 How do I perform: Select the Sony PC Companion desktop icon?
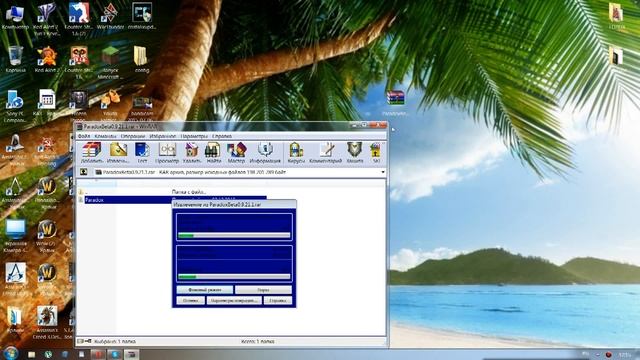[15, 106]
